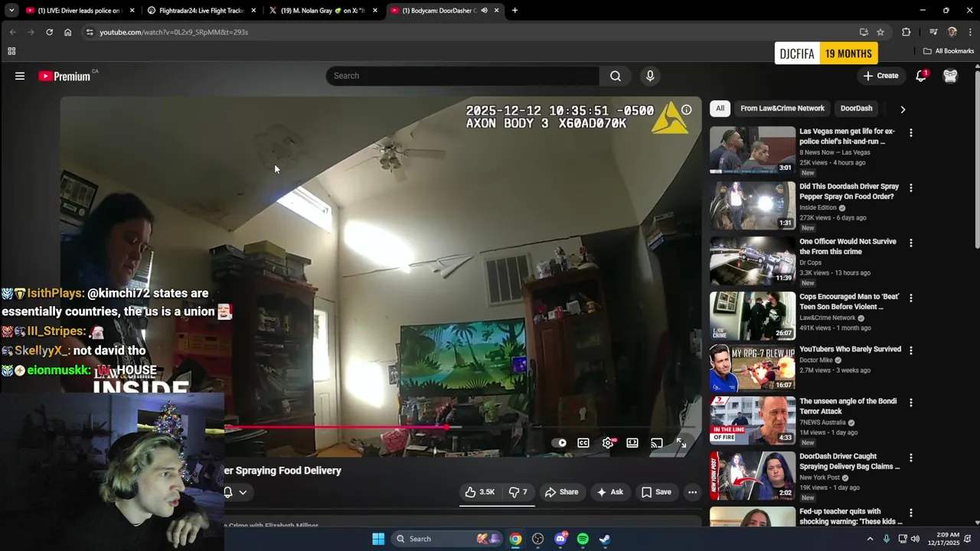Reload the page

tap(49, 32)
